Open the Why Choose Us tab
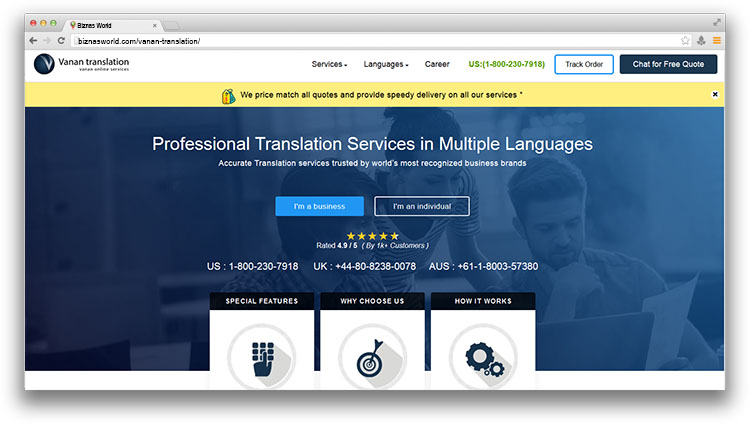 click(x=372, y=301)
